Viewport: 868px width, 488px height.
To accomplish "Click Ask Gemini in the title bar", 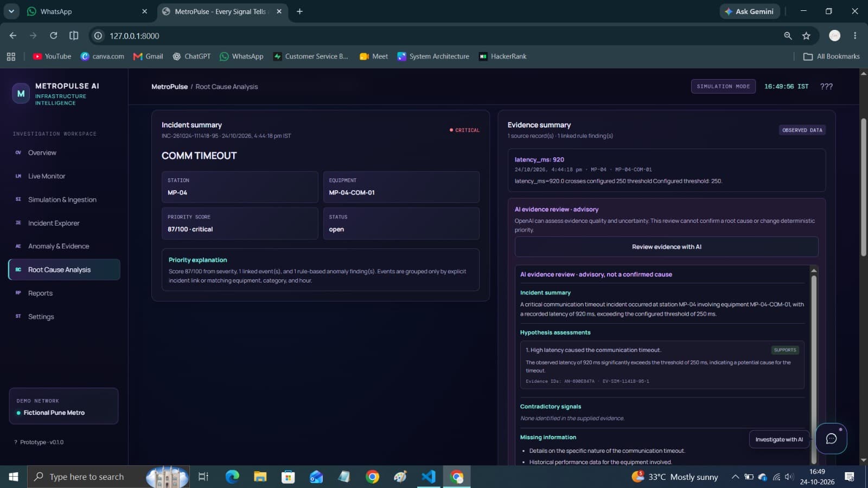I will [x=750, y=11].
